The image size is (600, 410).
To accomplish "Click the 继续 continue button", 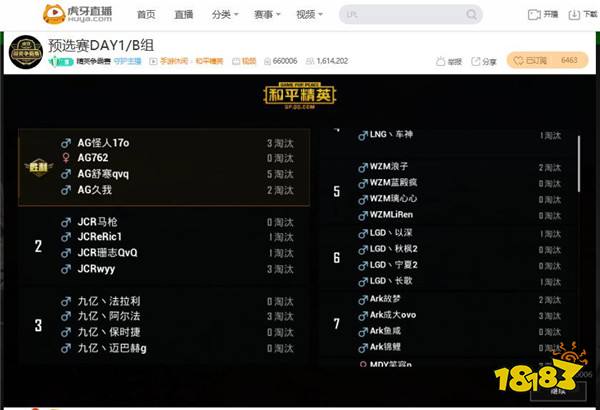I will pyautogui.click(x=558, y=391).
